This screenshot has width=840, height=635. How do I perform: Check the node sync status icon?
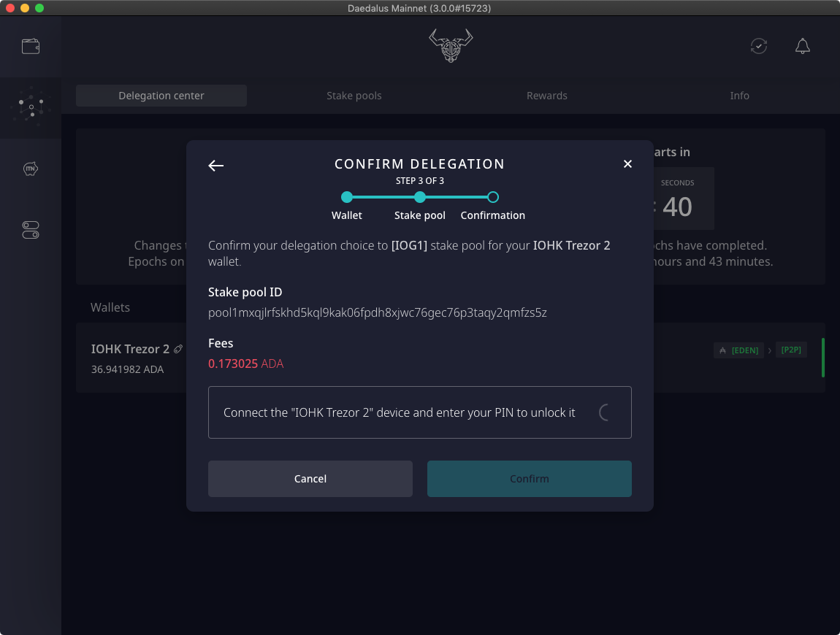(759, 46)
